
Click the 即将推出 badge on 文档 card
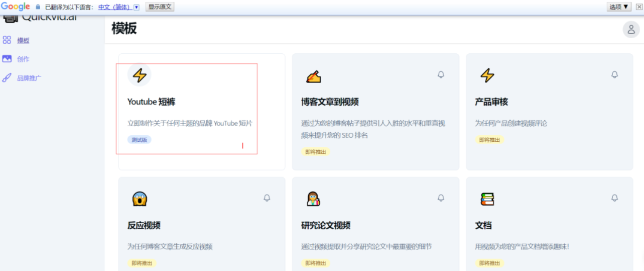489,263
